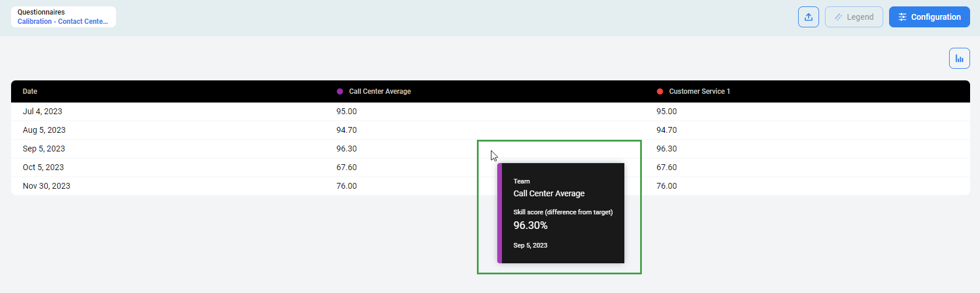Select the Sep 5, 2023 row date
Image resolution: width=980 pixels, height=293 pixels.
point(44,149)
